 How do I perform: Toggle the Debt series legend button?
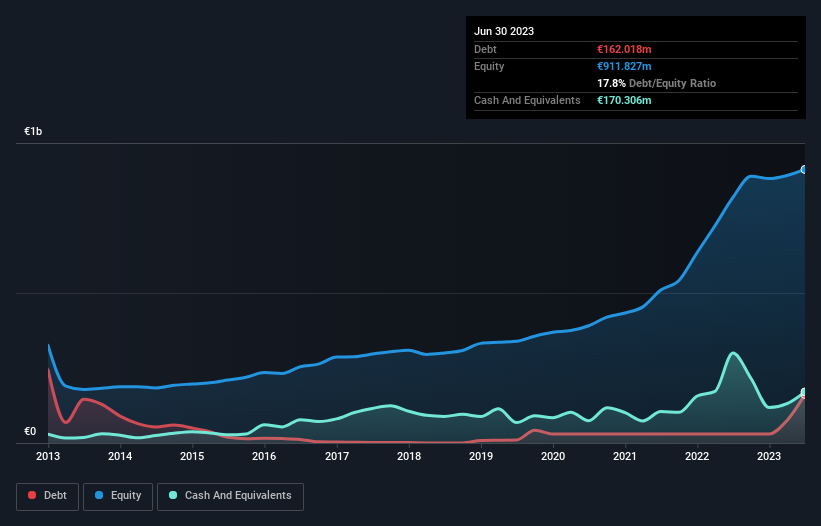click(x=48, y=496)
